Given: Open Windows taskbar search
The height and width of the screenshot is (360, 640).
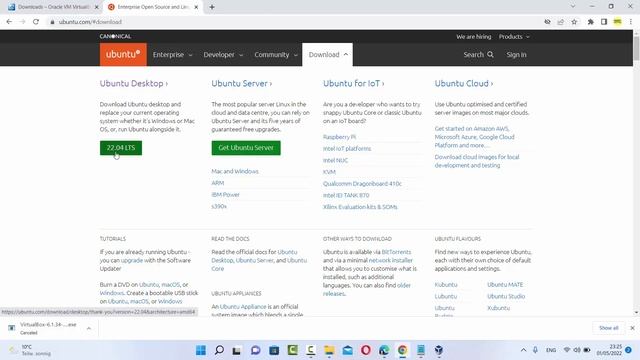Looking at the screenshot, I should [x=219, y=350].
